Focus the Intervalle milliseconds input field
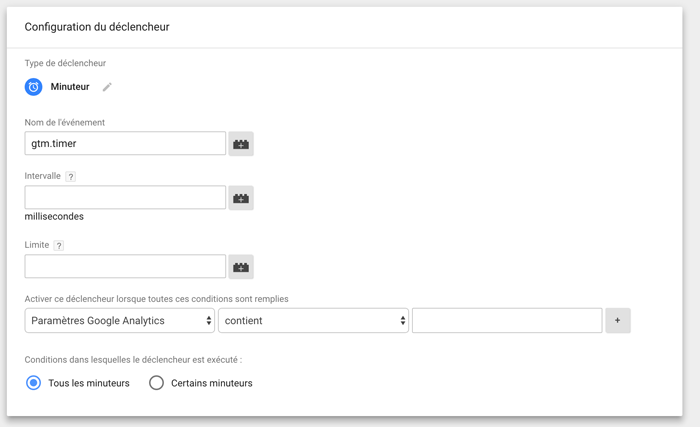Viewport: 700px width, 427px height. (x=125, y=197)
